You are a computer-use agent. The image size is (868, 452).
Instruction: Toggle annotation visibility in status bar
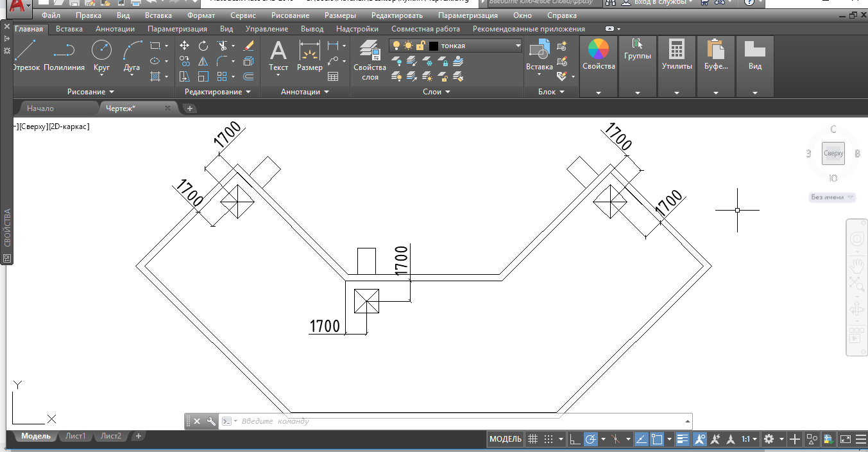click(x=699, y=439)
